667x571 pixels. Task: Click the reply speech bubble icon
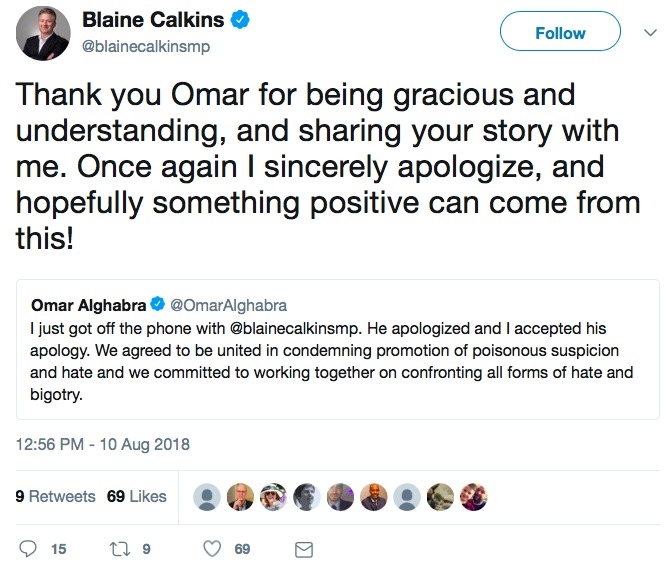click(28, 549)
